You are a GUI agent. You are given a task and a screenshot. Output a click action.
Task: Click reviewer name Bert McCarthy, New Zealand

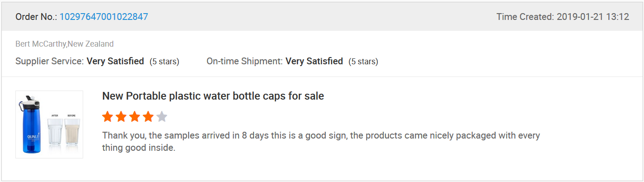65,44
